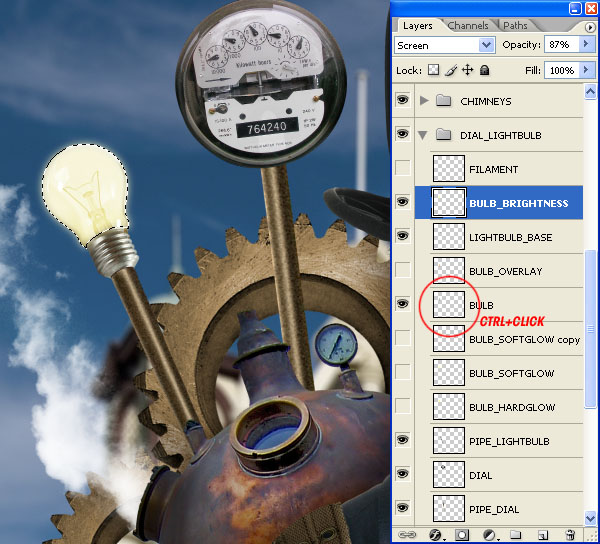Select the FILAMENT layer name

click(x=494, y=169)
